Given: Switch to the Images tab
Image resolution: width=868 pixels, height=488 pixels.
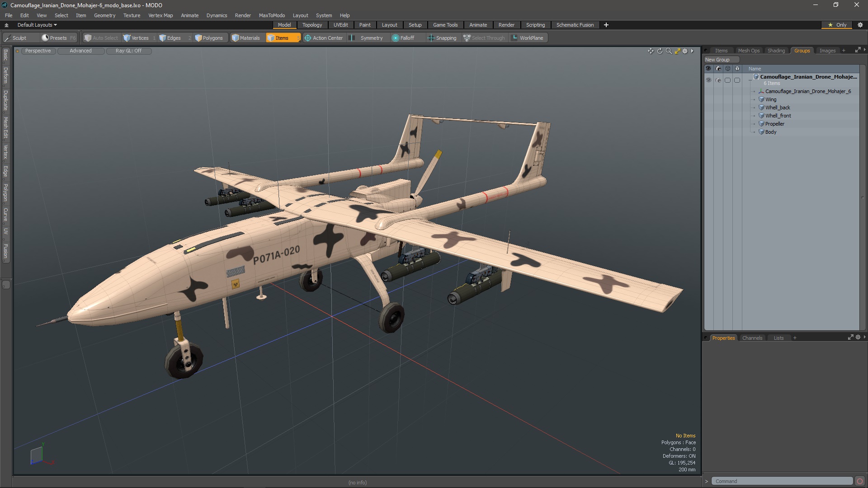Looking at the screenshot, I should [x=827, y=51].
